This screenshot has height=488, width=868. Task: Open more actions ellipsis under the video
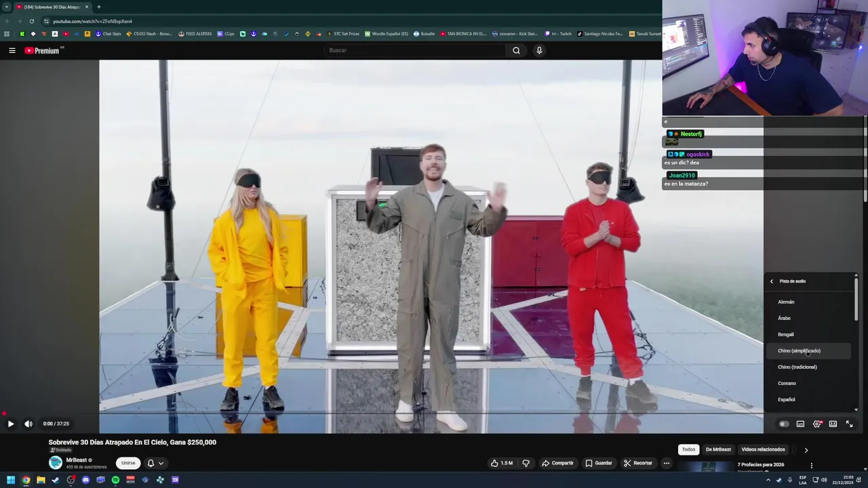coord(667,463)
